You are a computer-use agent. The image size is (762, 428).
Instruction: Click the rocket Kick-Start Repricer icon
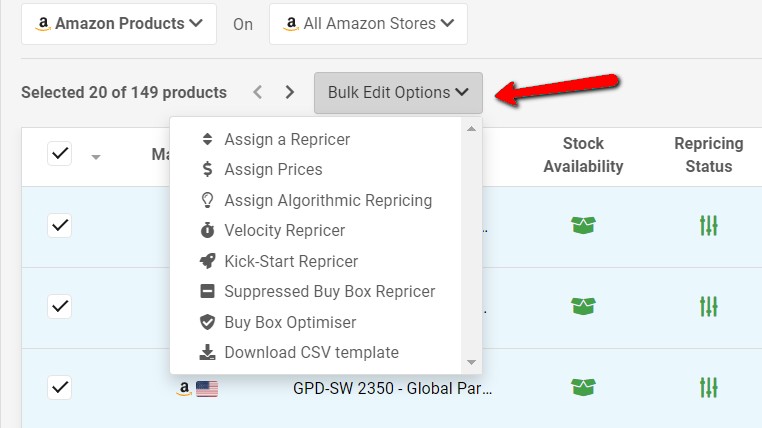coord(208,261)
